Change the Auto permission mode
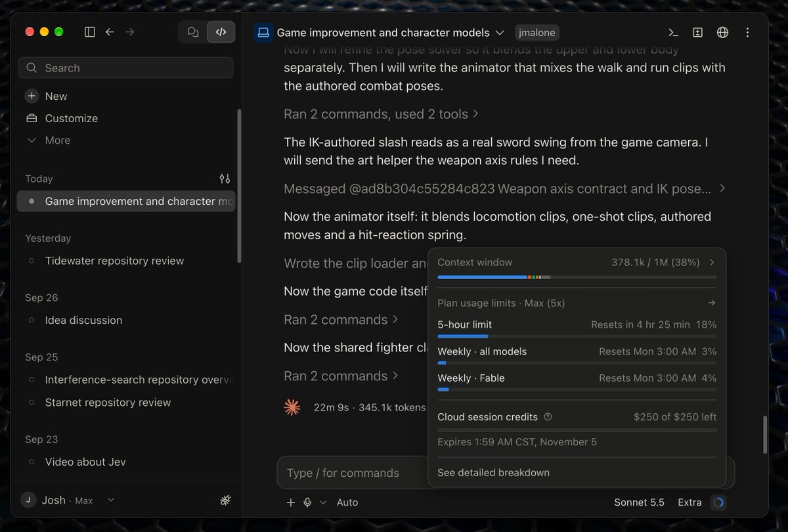 tap(347, 502)
